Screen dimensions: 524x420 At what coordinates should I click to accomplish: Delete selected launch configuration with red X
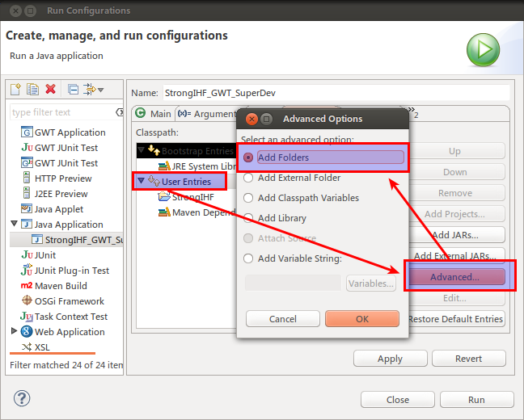pyautogui.click(x=50, y=90)
